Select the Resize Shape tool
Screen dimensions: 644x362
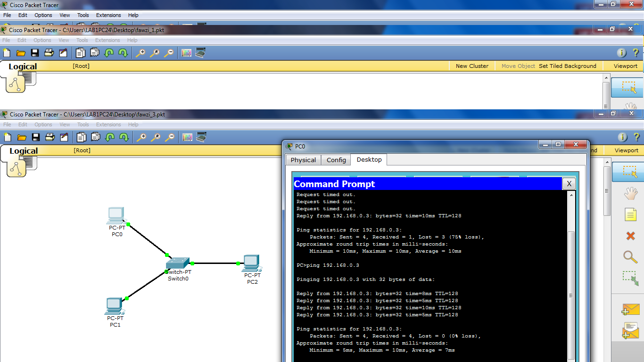630,279
